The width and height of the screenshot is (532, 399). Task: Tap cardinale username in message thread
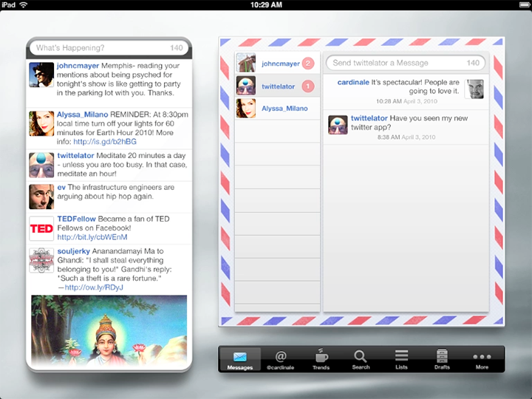click(x=353, y=83)
